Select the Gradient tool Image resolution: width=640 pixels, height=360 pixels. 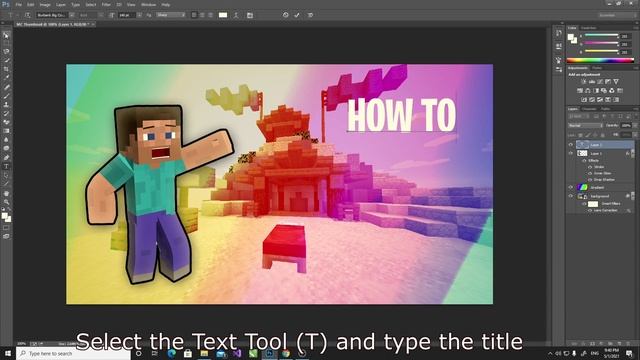tap(6, 131)
